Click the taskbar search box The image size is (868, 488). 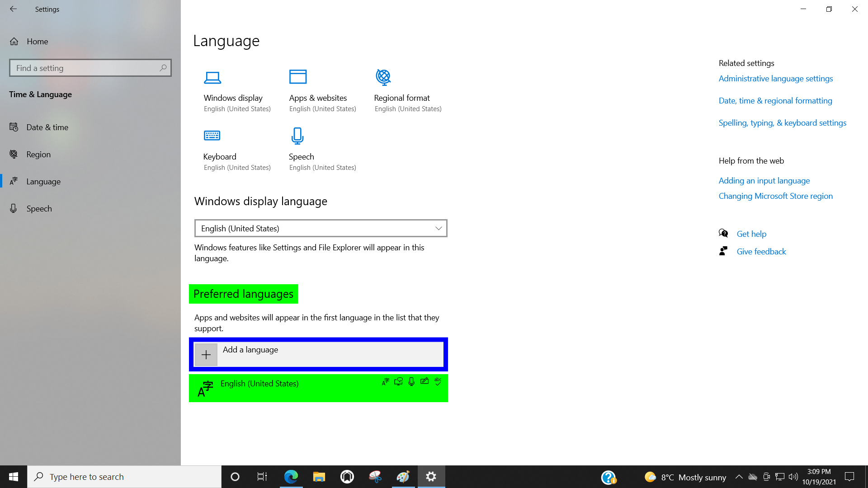124,477
